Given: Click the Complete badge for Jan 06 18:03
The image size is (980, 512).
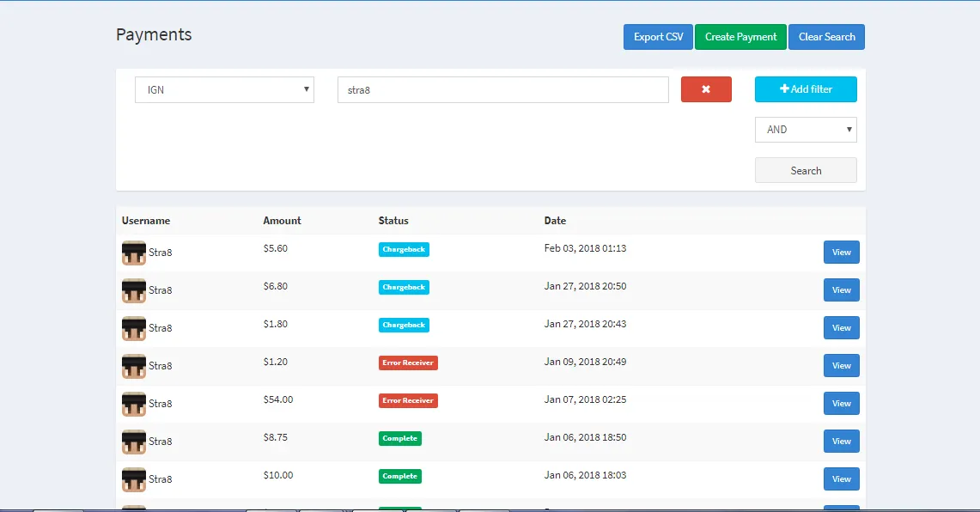Looking at the screenshot, I should pyautogui.click(x=400, y=477).
